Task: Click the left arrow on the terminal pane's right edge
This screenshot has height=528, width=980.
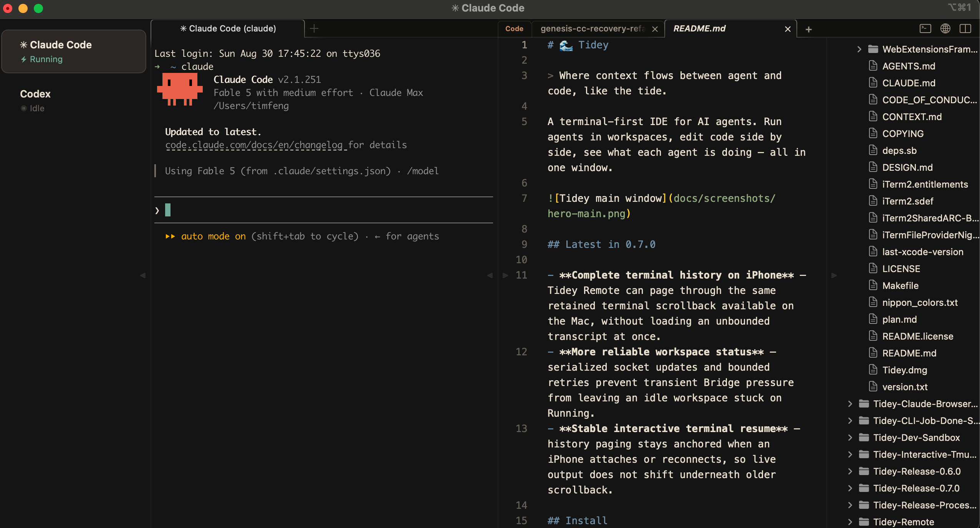Action: 490,276
